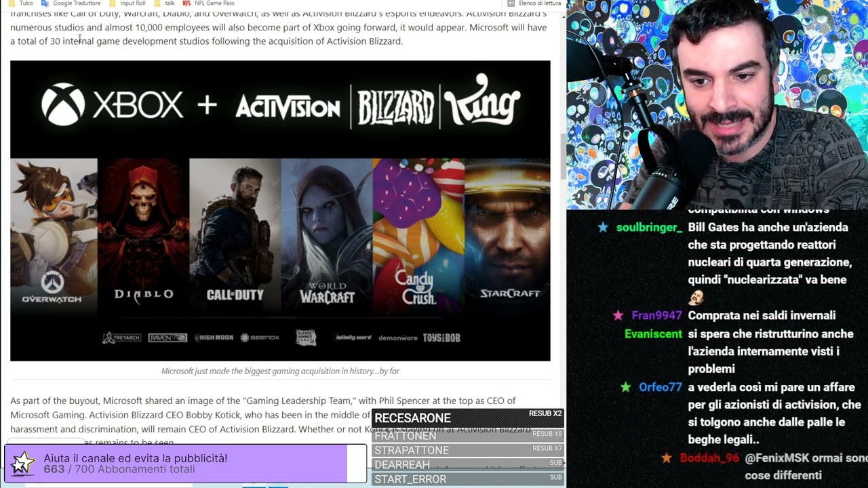Select RECESARONE in the subscriber list
This screenshot has width=868, height=488.
[x=468, y=418]
